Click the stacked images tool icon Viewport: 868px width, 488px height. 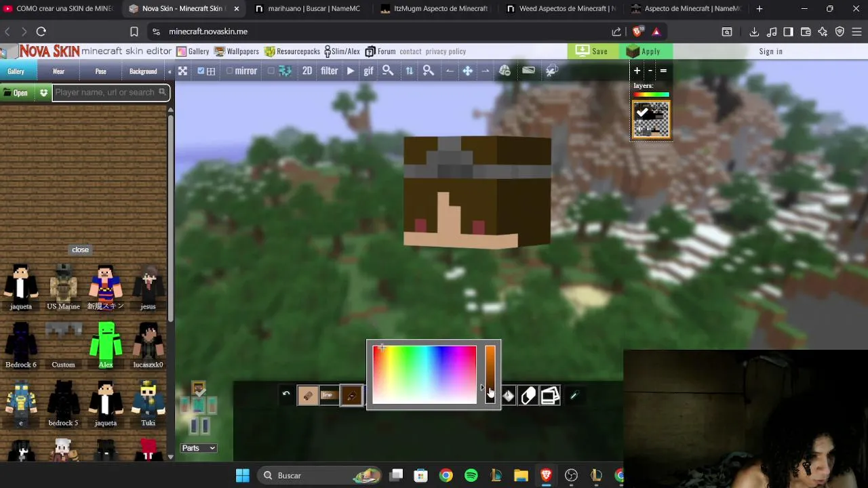point(550,396)
